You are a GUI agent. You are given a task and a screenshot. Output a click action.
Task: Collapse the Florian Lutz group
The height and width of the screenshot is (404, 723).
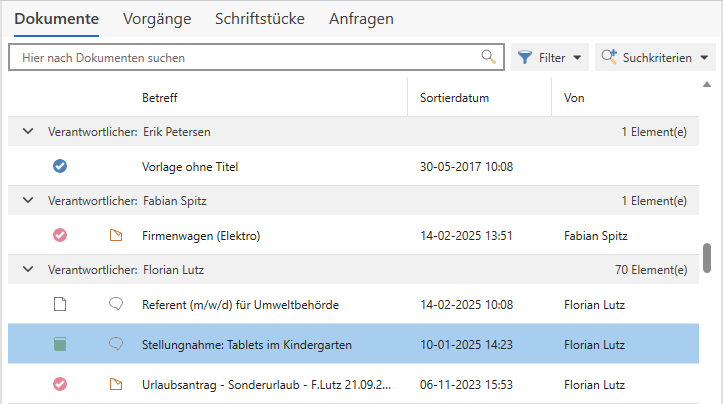[x=28, y=270]
